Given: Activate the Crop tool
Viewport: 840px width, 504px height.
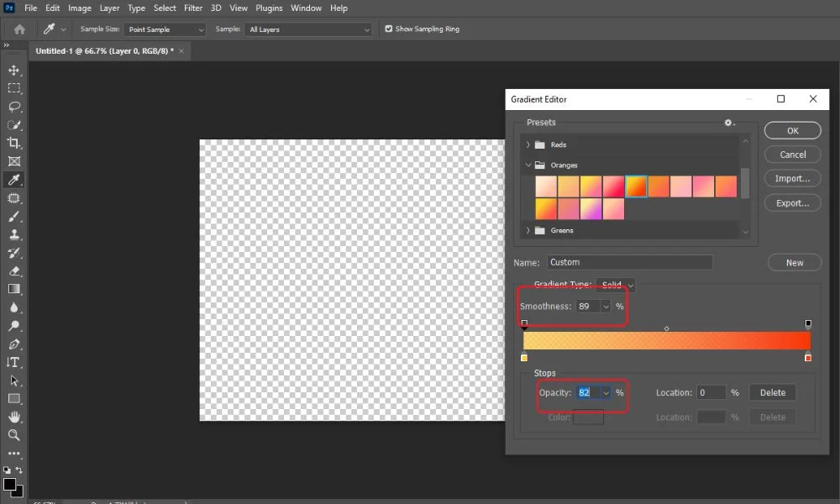Looking at the screenshot, I should point(13,143).
